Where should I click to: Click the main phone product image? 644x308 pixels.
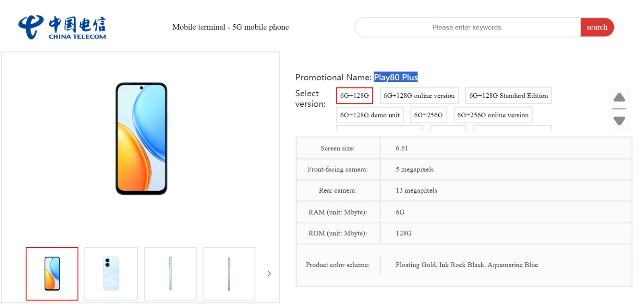141,139
